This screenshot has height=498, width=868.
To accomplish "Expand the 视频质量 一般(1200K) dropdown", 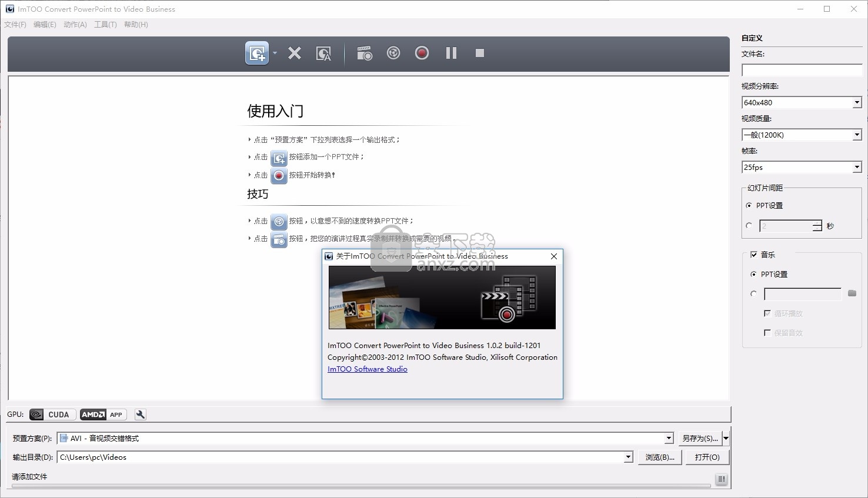I will [x=857, y=135].
